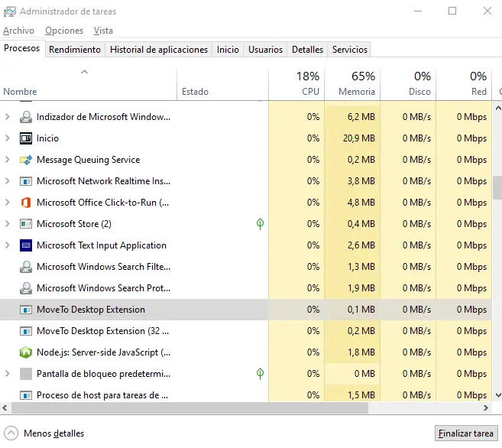The height and width of the screenshot is (448, 502).
Task: Sort processes by Memoria column
Action: click(351, 84)
